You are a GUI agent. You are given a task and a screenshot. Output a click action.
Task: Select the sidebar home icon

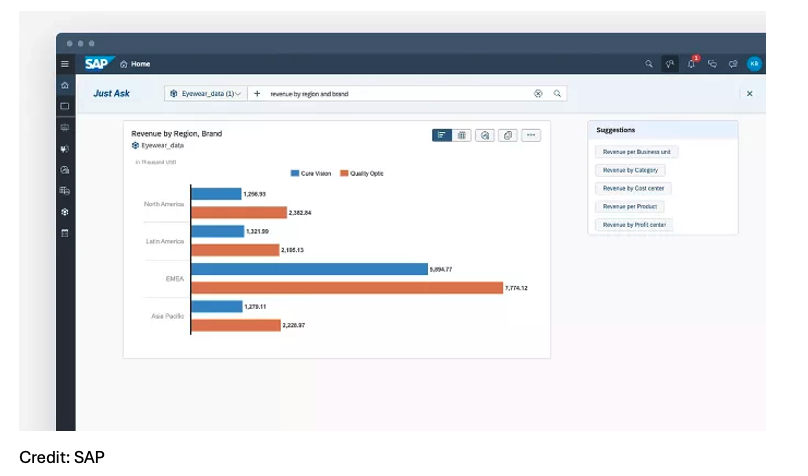65,86
